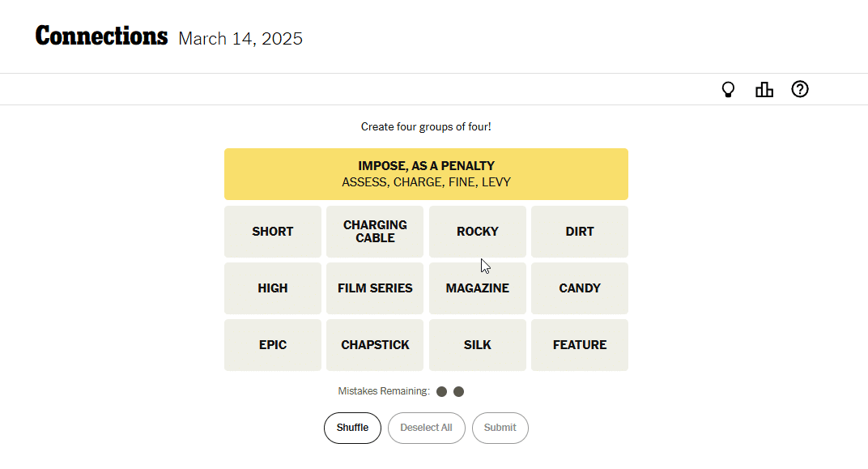Viewport: 868px width, 469px height.
Task: Select the SHORT word tile
Action: [x=273, y=232]
